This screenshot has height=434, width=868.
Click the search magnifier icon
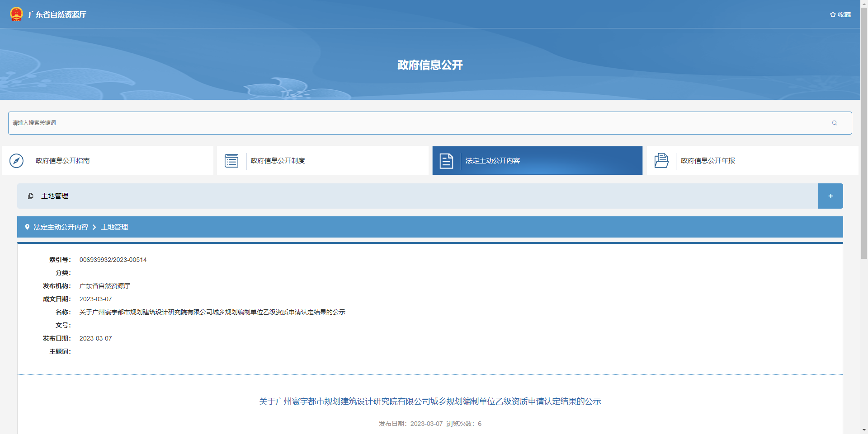pyautogui.click(x=834, y=123)
